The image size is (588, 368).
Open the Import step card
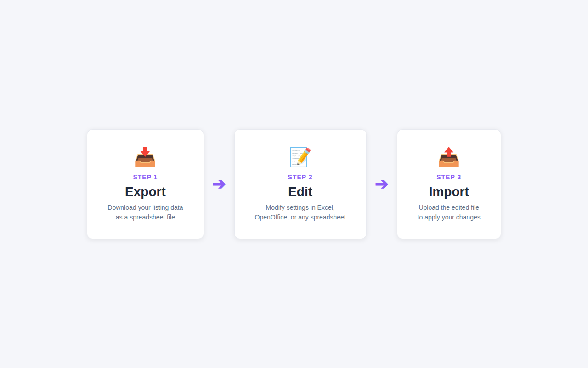[x=449, y=184]
